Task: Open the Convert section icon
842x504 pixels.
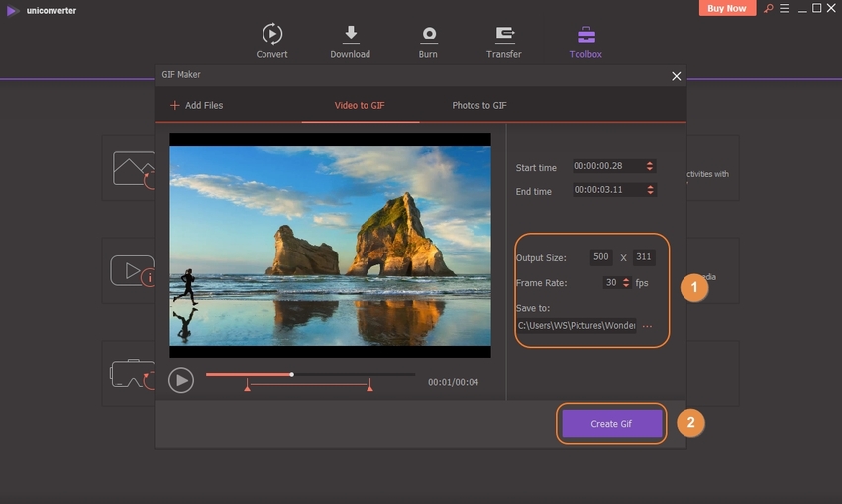Action: [271, 35]
